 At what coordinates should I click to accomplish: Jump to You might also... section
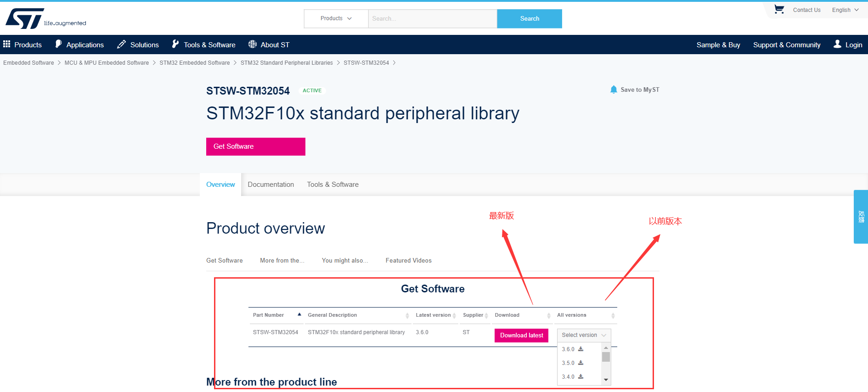345,260
